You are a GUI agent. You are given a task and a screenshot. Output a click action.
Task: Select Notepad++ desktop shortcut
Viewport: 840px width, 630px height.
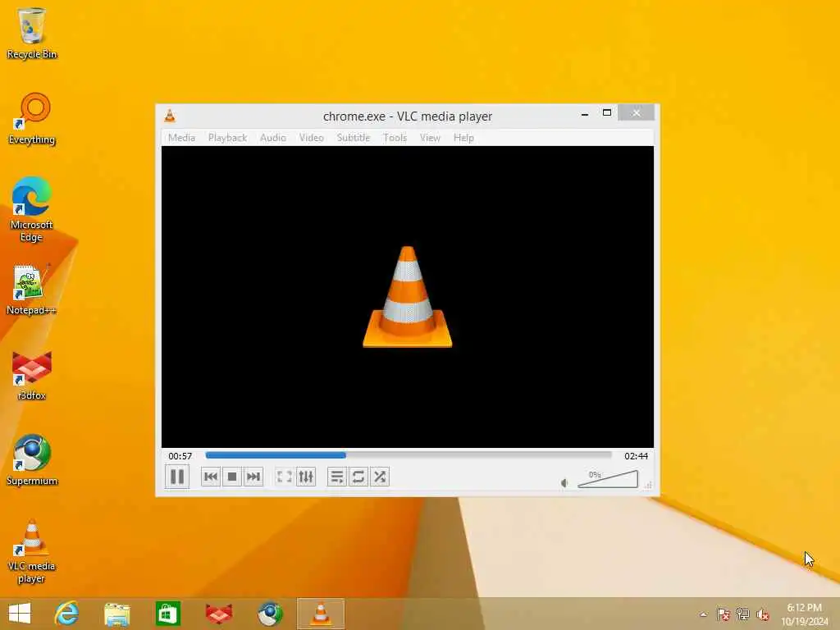pos(31,290)
